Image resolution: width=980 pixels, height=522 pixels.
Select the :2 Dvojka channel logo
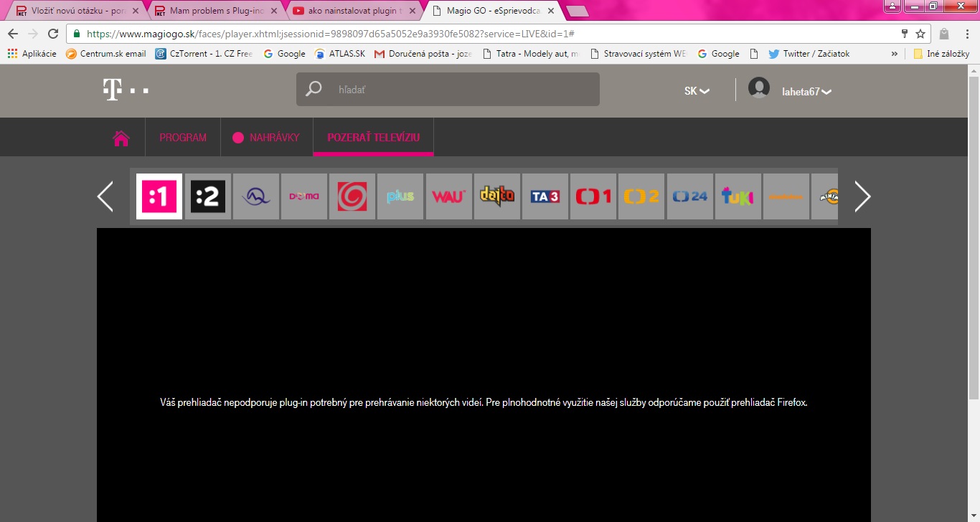click(x=207, y=196)
